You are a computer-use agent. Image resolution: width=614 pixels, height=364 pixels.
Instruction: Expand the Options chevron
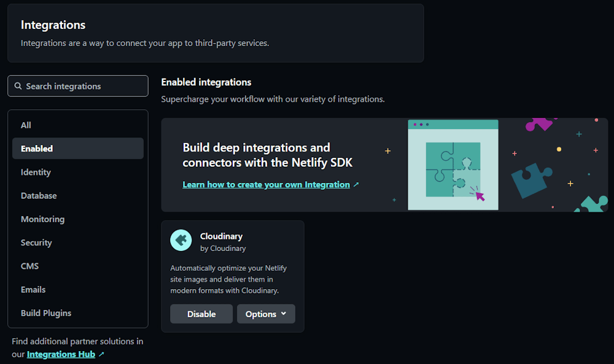284,314
